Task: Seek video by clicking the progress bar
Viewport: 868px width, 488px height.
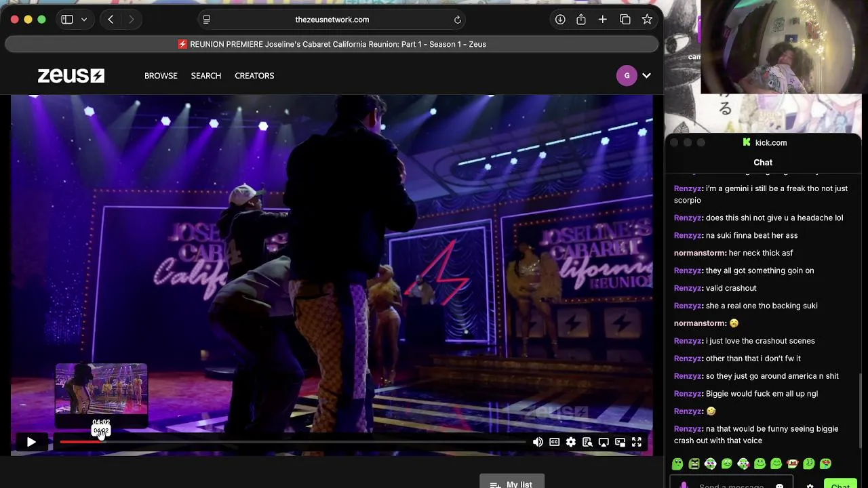Action: click(292, 442)
